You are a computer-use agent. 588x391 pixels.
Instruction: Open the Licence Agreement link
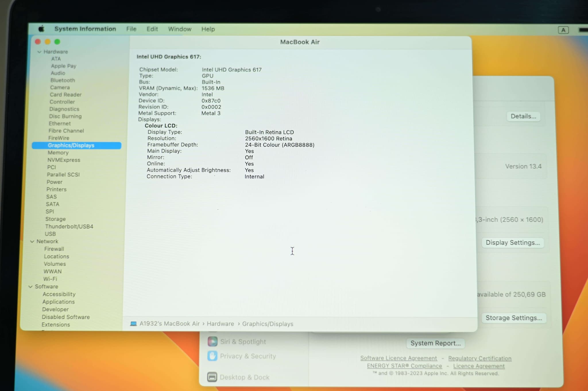pyautogui.click(x=479, y=366)
